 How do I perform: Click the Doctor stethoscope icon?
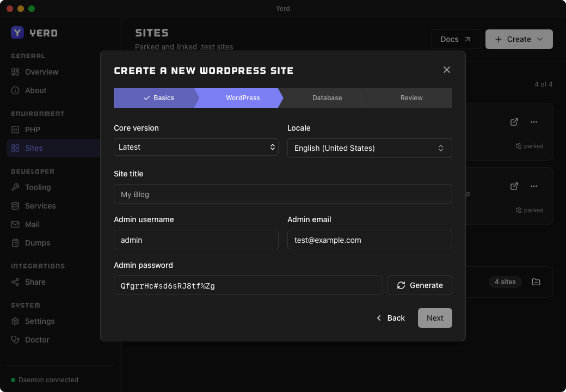click(x=15, y=340)
